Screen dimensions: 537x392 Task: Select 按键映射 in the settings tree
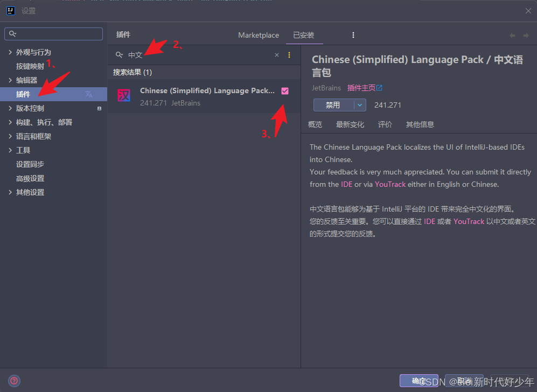pos(30,66)
